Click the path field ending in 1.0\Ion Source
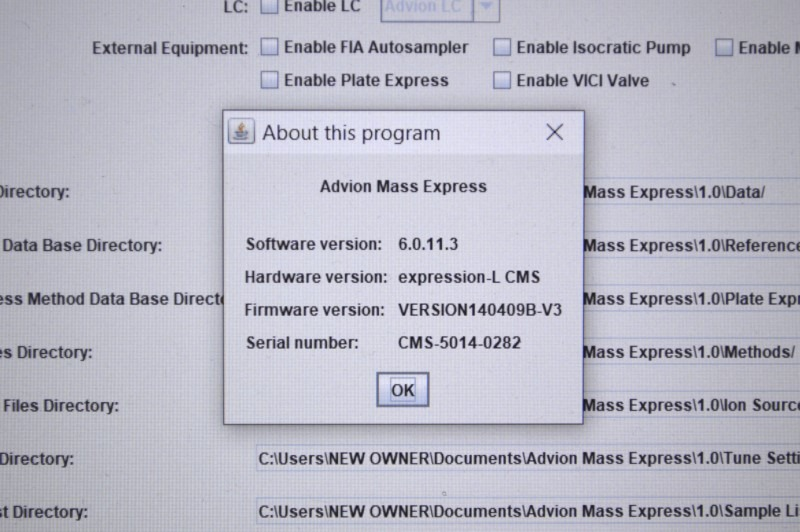The width and height of the screenshot is (800, 532). [x=692, y=405]
